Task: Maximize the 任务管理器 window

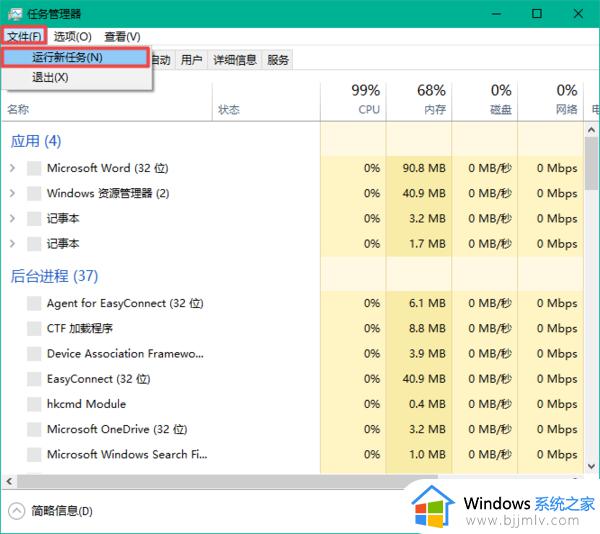Action: point(537,14)
